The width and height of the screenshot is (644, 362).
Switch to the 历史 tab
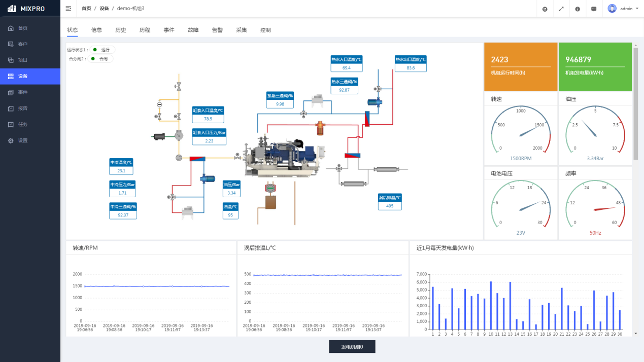[121, 30]
